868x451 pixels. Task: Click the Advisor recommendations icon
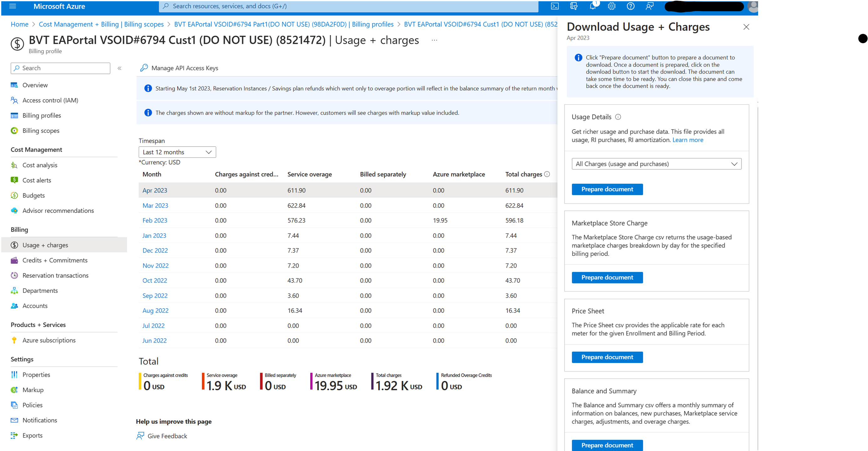point(14,210)
